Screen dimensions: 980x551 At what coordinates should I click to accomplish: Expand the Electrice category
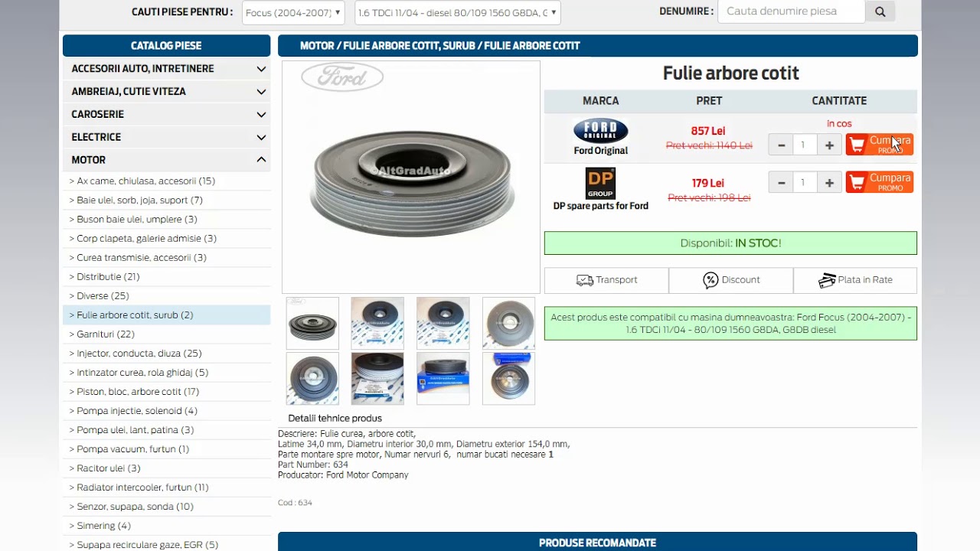tap(166, 137)
